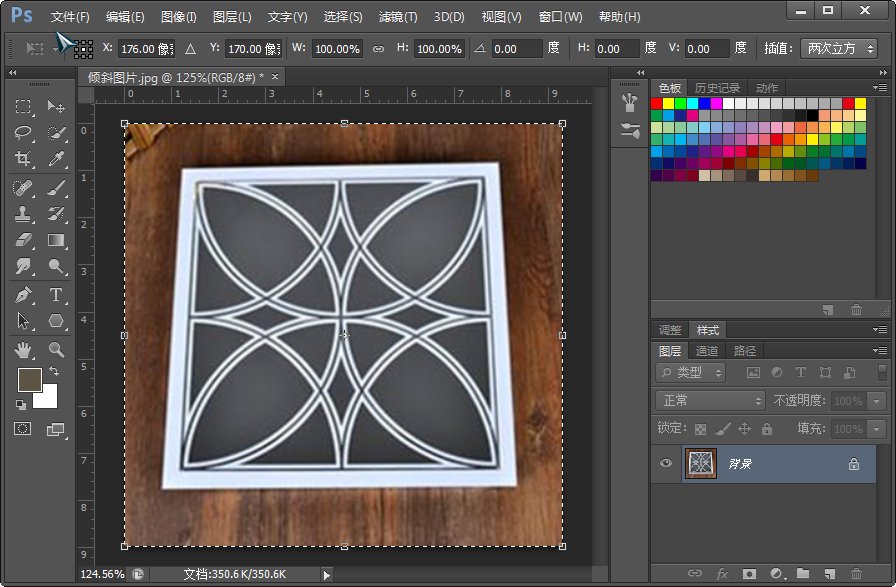Screen dimensions: 896x587
Task: Enable lock position in the Layers panel
Action: pos(744,428)
